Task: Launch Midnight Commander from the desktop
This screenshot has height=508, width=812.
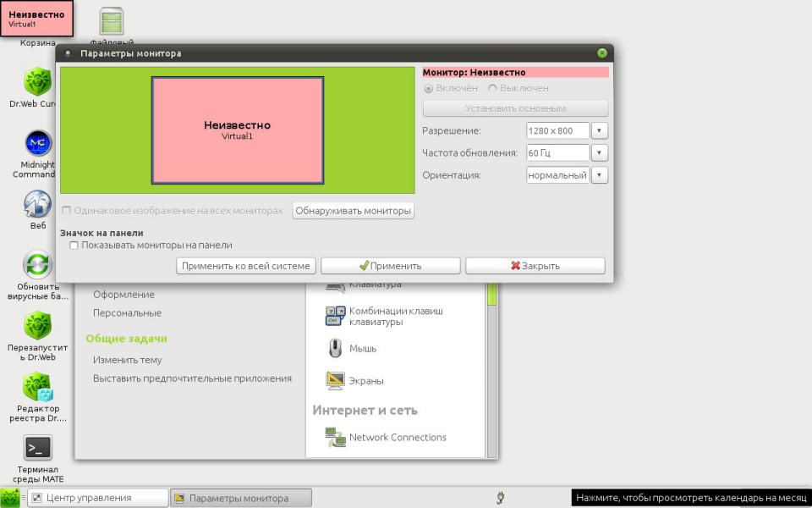Action: (x=37, y=144)
